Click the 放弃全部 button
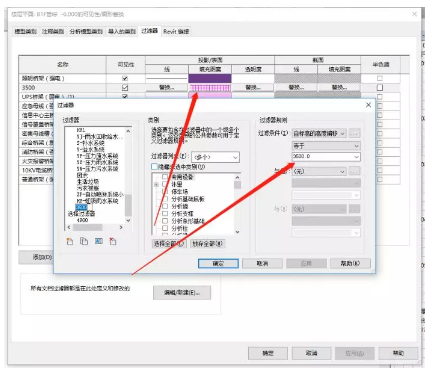Image resolution: width=433 pixels, height=374 pixels. [208, 244]
